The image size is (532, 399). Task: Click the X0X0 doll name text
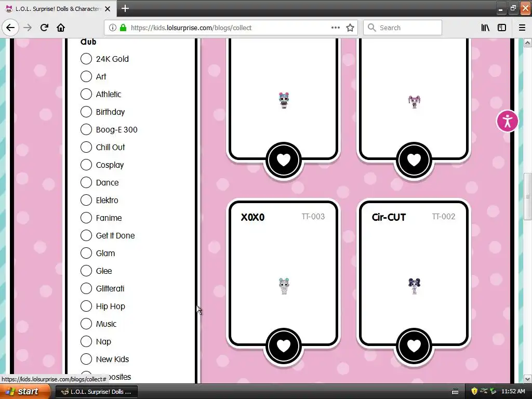252,217
